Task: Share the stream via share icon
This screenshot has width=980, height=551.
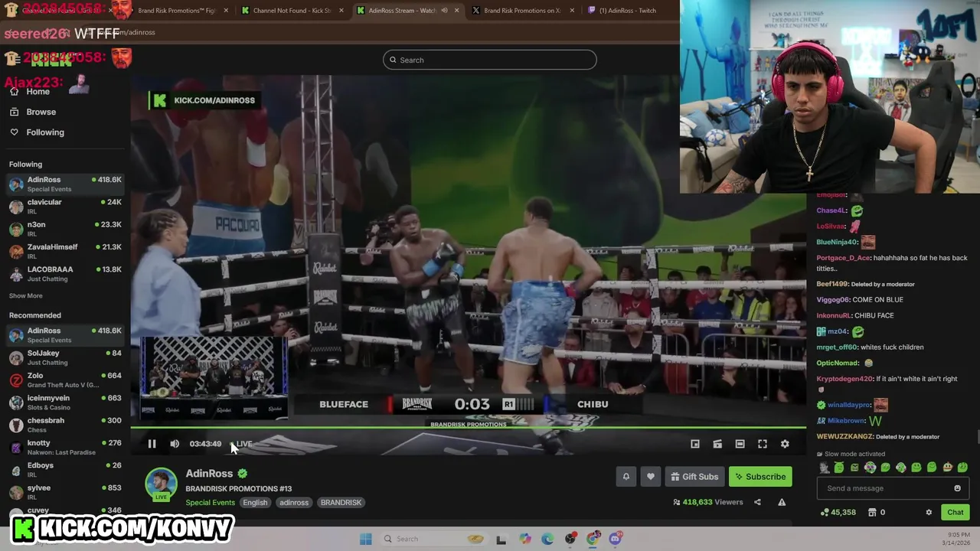Action: [x=757, y=502]
